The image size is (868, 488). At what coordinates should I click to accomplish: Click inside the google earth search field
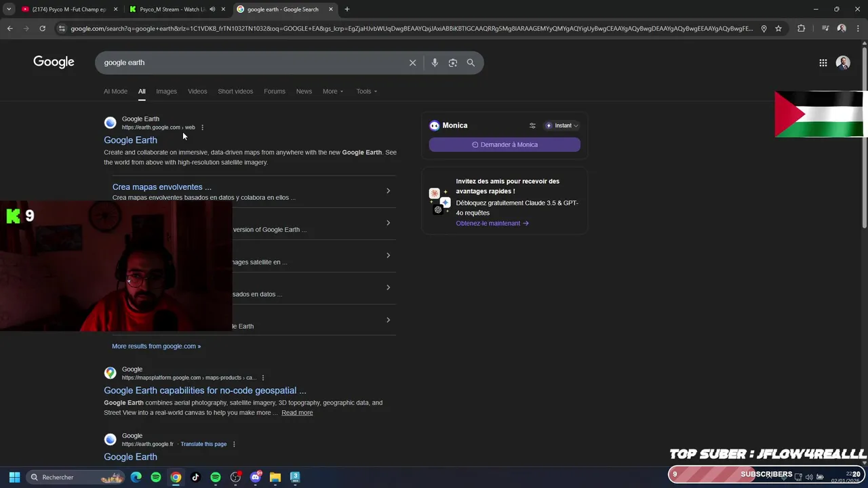251,62
